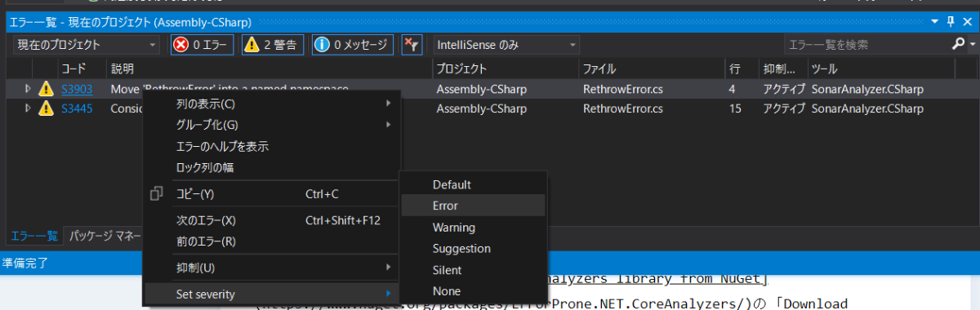Expand the S3445 warning row
Screen dimensions: 980x310
click(x=28, y=108)
